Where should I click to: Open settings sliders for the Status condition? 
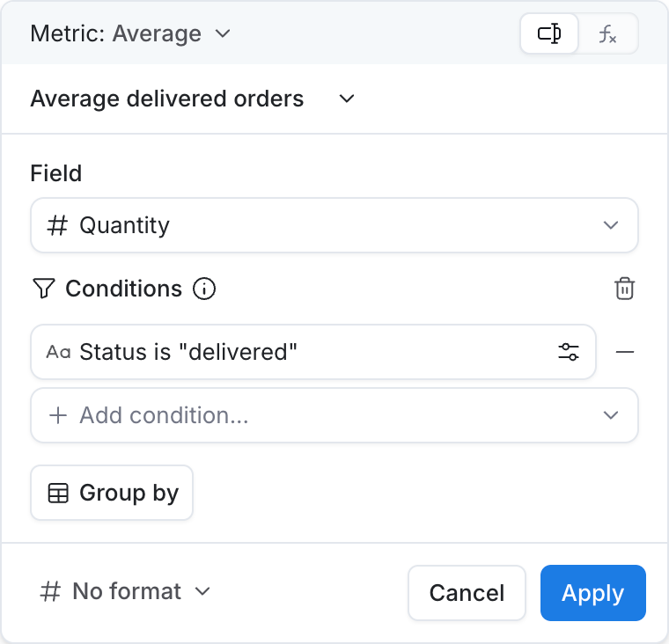[569, 352]
